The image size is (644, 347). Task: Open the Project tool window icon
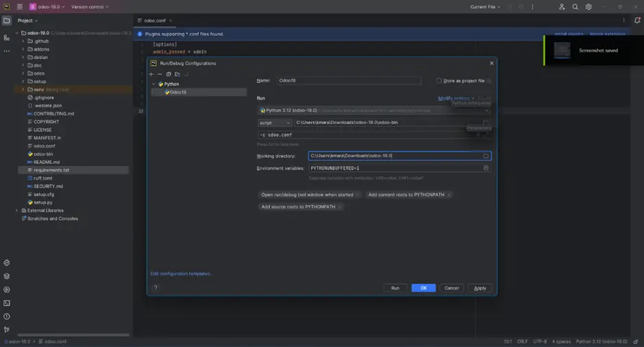pos(7,21)
